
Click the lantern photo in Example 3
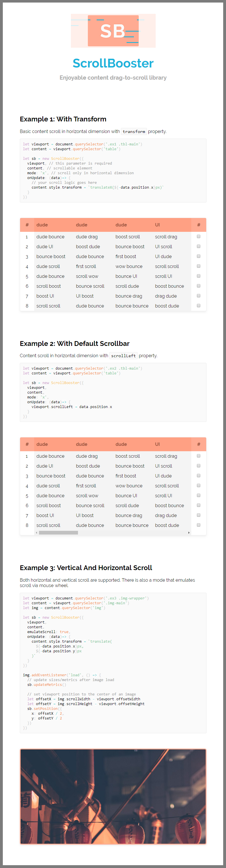pos(113,796)
